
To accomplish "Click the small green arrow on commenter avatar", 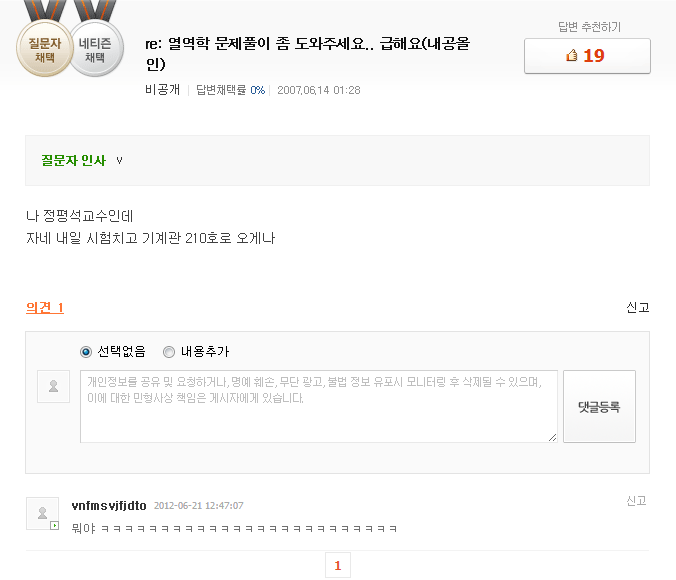I will (54, 525).
